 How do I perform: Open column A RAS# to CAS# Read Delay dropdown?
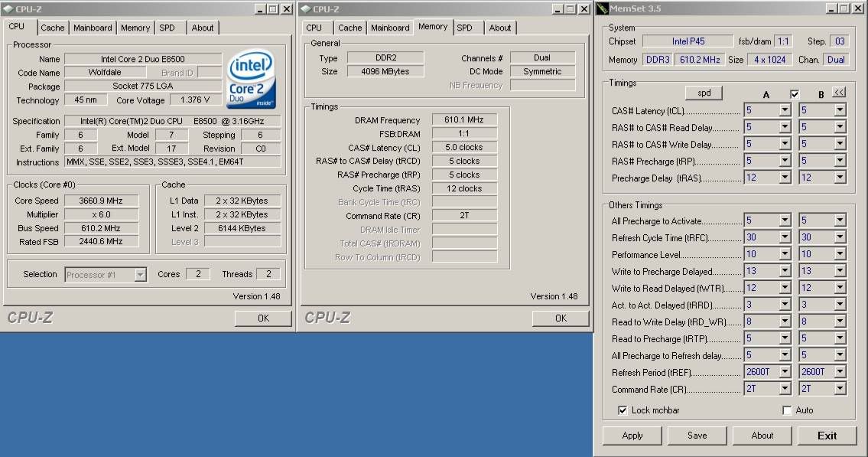[785, 127]
